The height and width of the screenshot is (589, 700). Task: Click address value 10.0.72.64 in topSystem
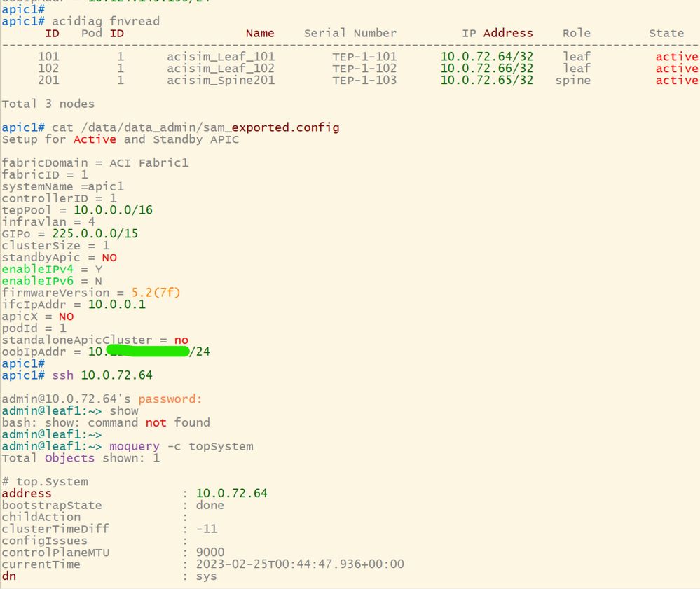(x=232, y=494)
